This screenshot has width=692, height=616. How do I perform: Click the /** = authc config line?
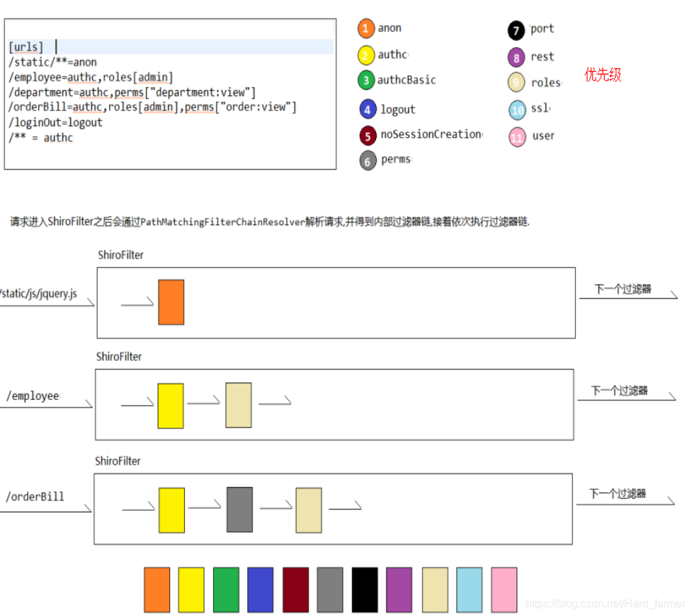41,138
